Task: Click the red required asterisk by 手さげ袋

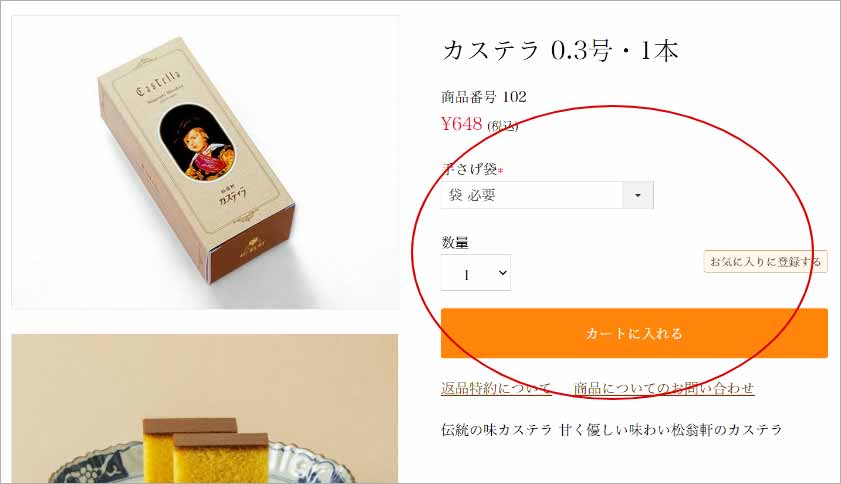Action: point(500,171)
